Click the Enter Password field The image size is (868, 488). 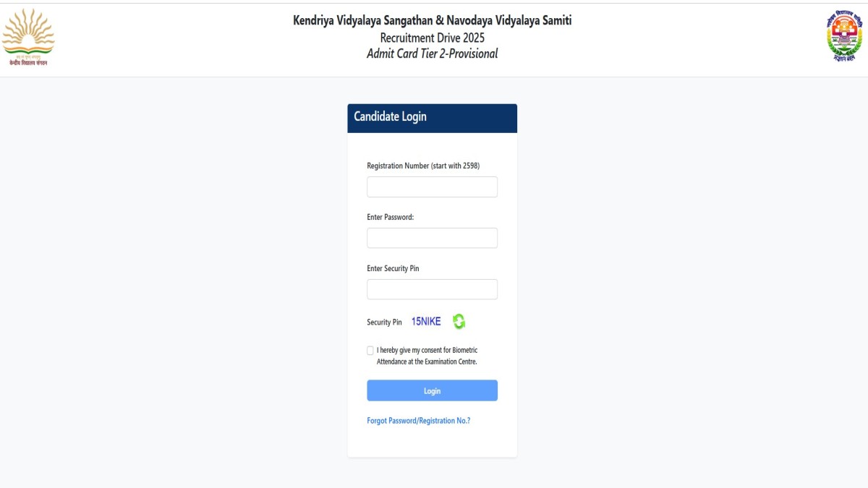pos(432,238)
